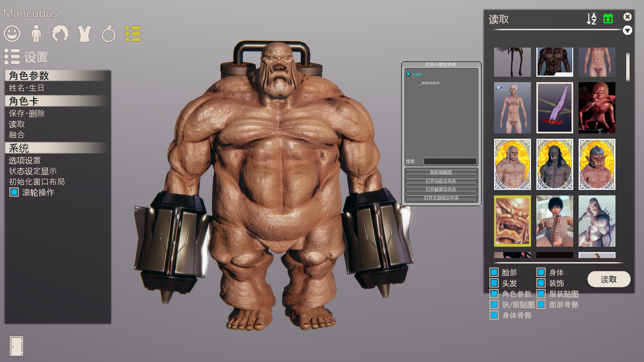The image size is (644, 362).
Task: Select 读取 in the left menu
Action: point(17,124)
